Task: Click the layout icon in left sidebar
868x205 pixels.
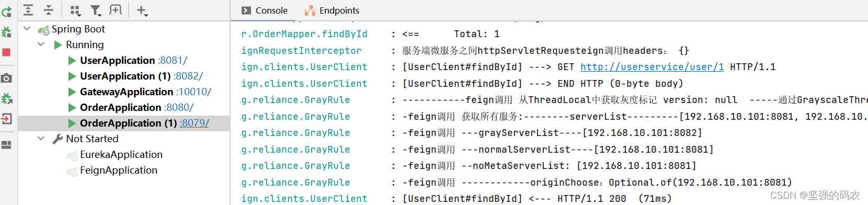Action: click(x=6, y=145)
